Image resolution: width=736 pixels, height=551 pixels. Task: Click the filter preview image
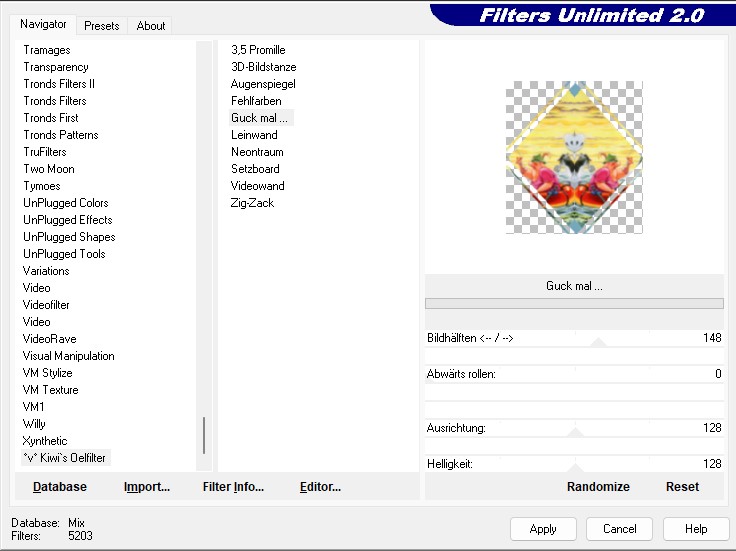click(x=574, y=157)
